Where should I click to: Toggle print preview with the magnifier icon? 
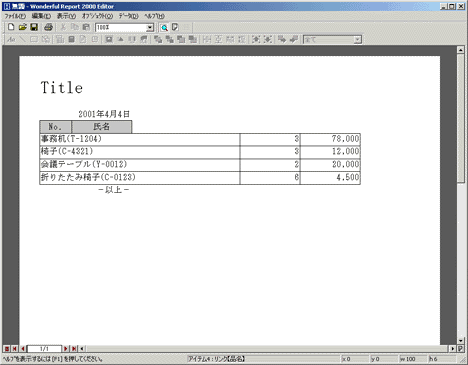click(x=164, y=27)
